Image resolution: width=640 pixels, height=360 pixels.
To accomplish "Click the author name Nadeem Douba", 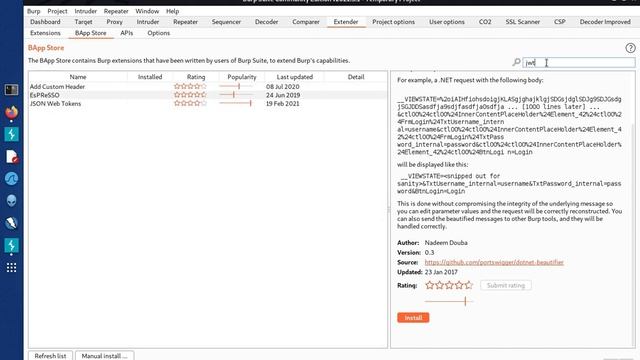I will click(x=446, y=243).
